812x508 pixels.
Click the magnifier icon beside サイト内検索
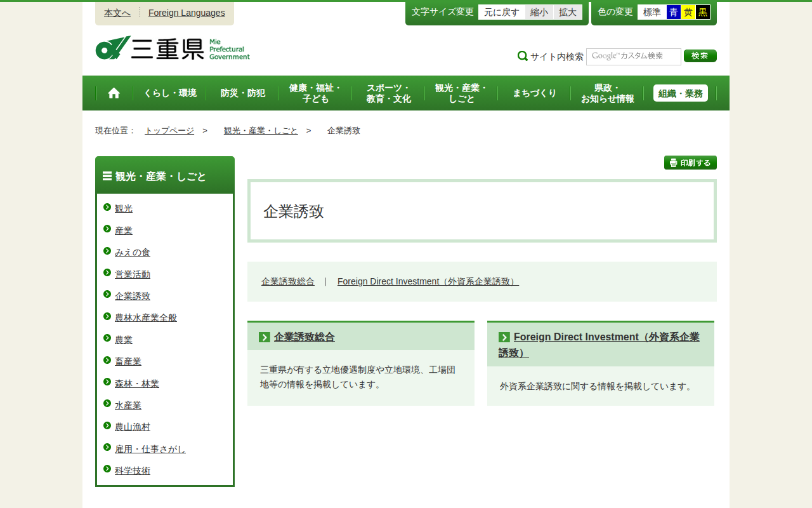pyautogui.click(x=523, y=56)
